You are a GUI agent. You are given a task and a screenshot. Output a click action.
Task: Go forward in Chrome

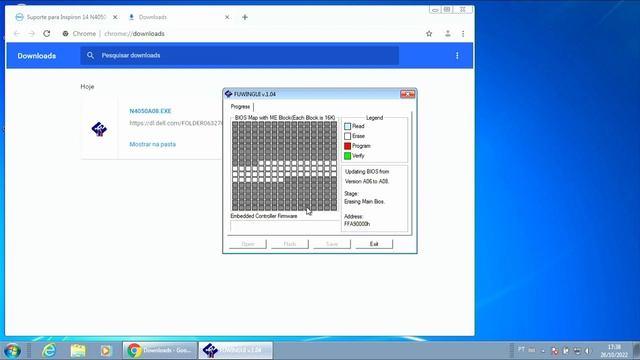(31, 33)
